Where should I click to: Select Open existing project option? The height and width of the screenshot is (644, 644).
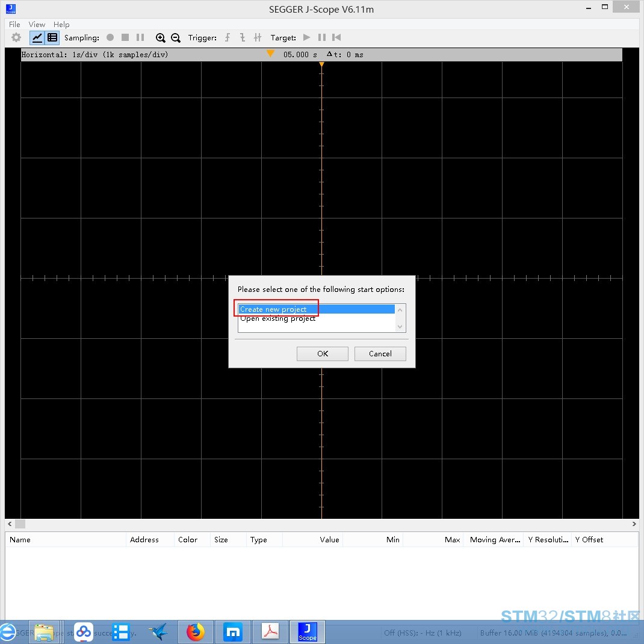click(316, 318)
